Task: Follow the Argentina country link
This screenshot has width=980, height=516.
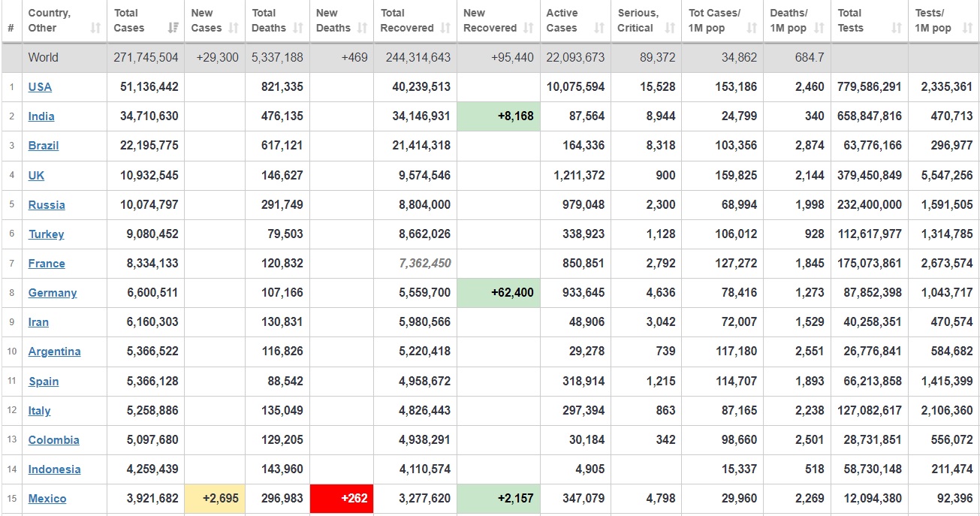Action: click(x=55, y=352)
